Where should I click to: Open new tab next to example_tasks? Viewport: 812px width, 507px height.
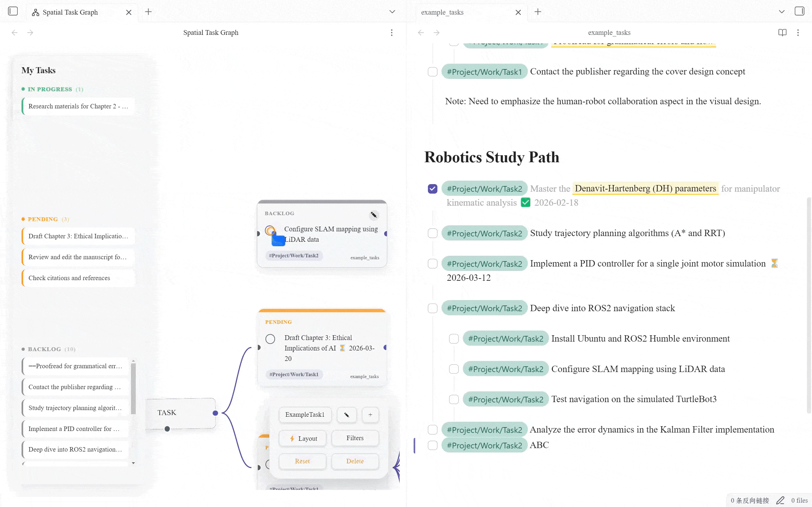538,12
